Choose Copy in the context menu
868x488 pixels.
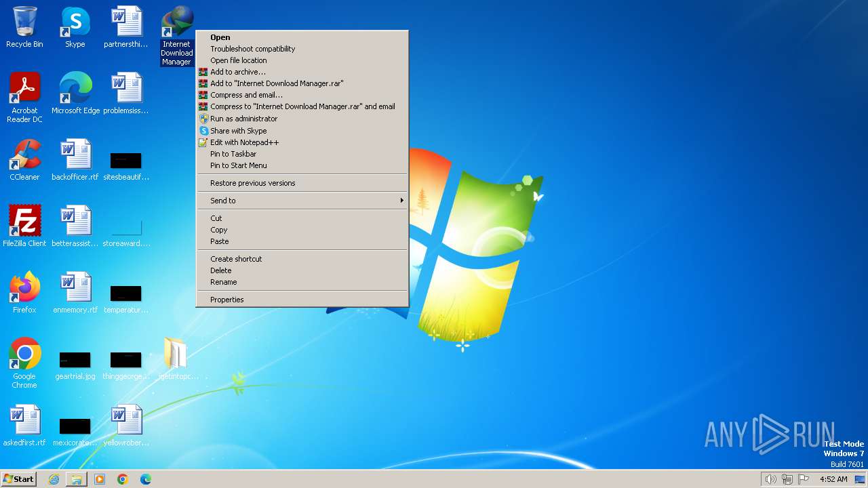click(x=302, y=230)
